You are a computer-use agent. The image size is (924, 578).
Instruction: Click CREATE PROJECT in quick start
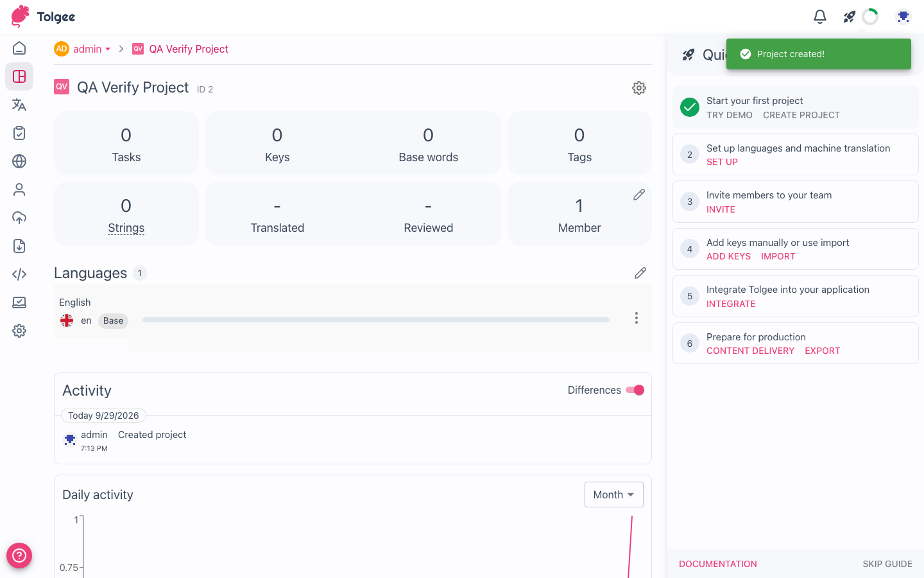pos(801,115)
